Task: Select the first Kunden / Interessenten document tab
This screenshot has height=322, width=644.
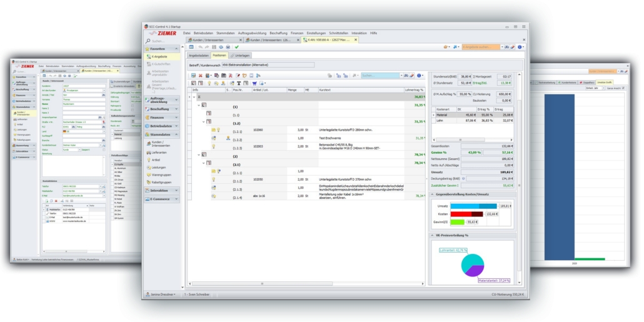Action: click(214, 40)
